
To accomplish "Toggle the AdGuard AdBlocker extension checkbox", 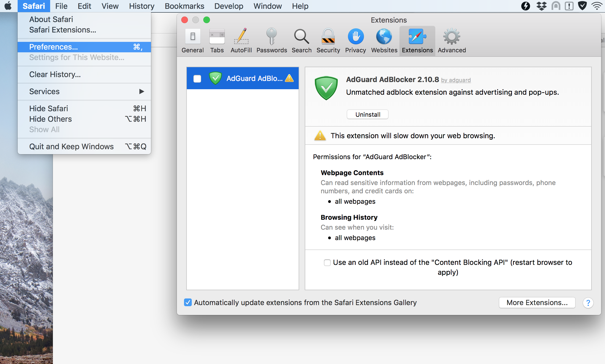I will [197, 78].
